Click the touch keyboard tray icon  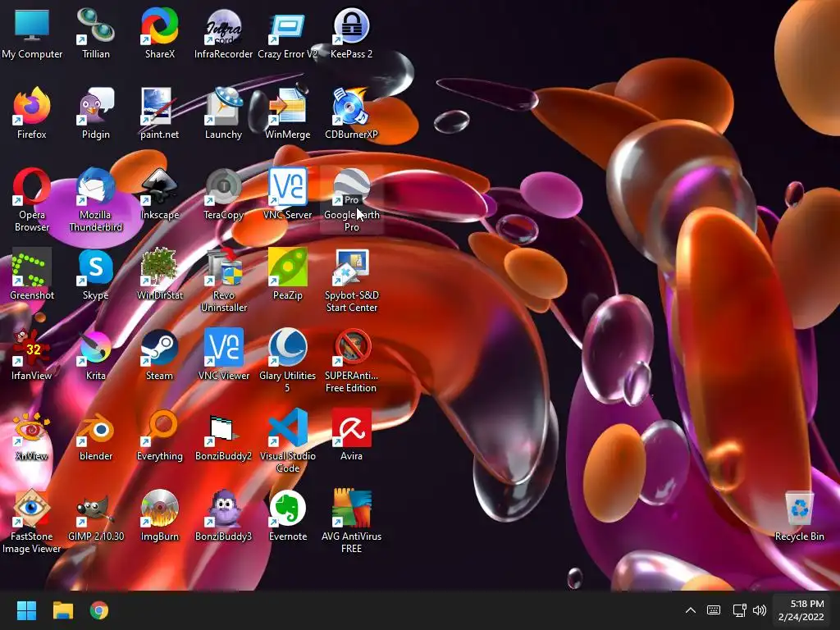[714, 610]
